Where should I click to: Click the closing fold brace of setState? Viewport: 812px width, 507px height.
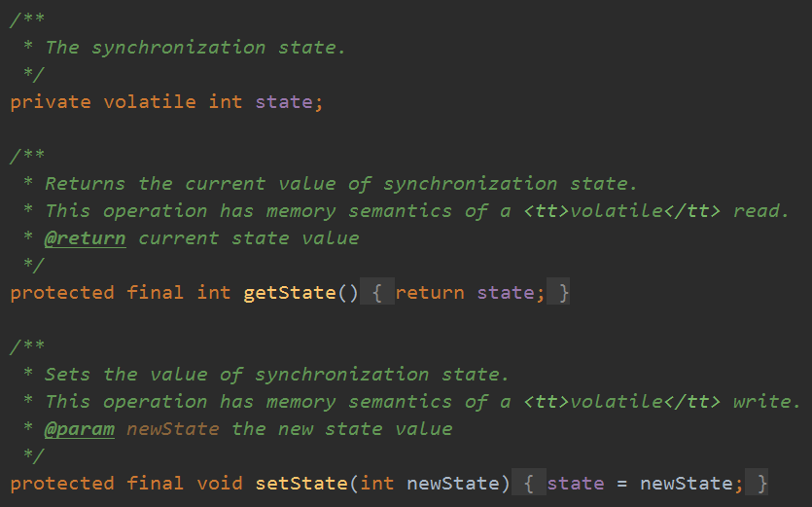[762, 483]
